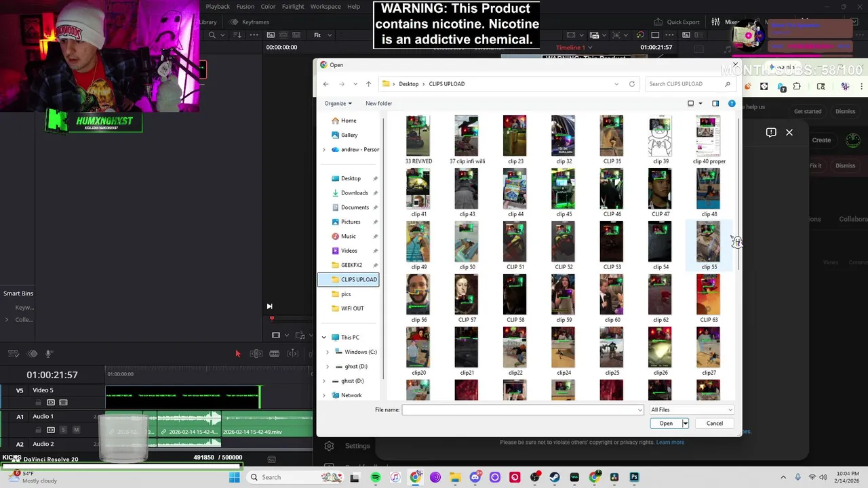Refresh the CLIPS UPLOAD folder view

click(632, 84)
